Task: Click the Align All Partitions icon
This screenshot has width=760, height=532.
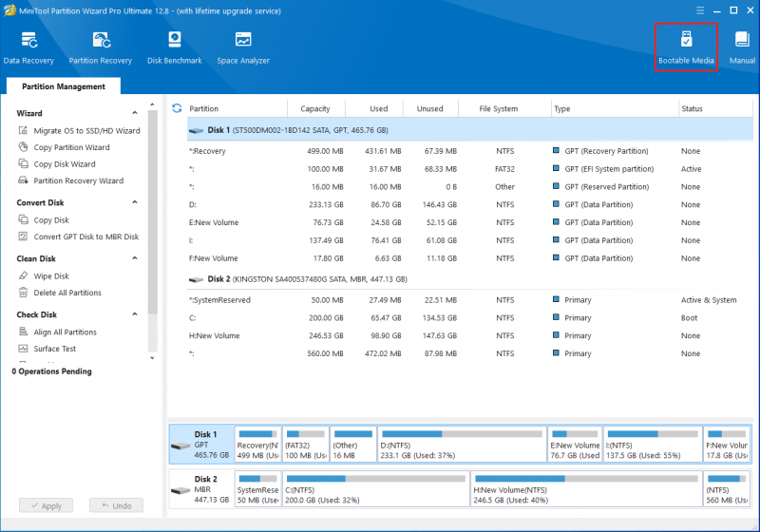Action: (x=23, y=332)
